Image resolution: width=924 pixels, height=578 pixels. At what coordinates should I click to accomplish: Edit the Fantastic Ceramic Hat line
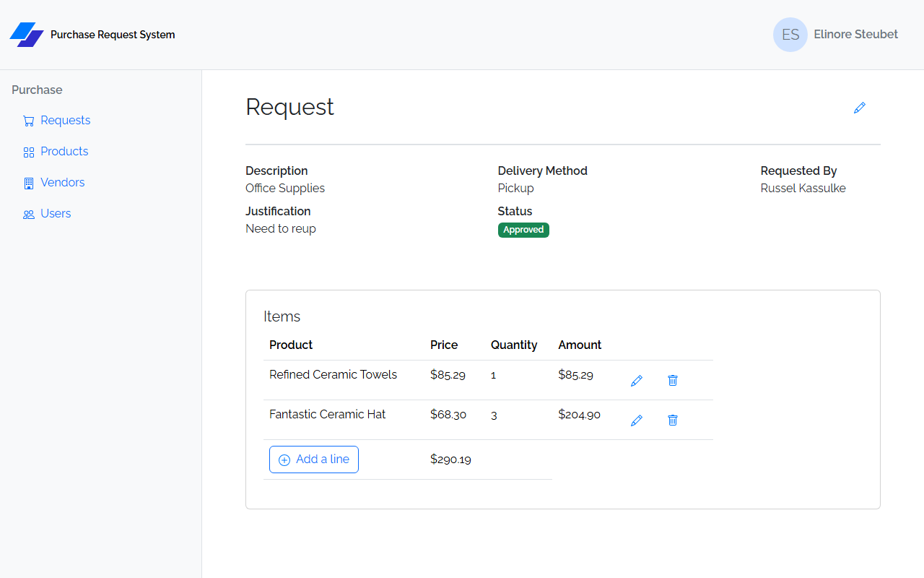pyautogui.click(x=636, y=420)
